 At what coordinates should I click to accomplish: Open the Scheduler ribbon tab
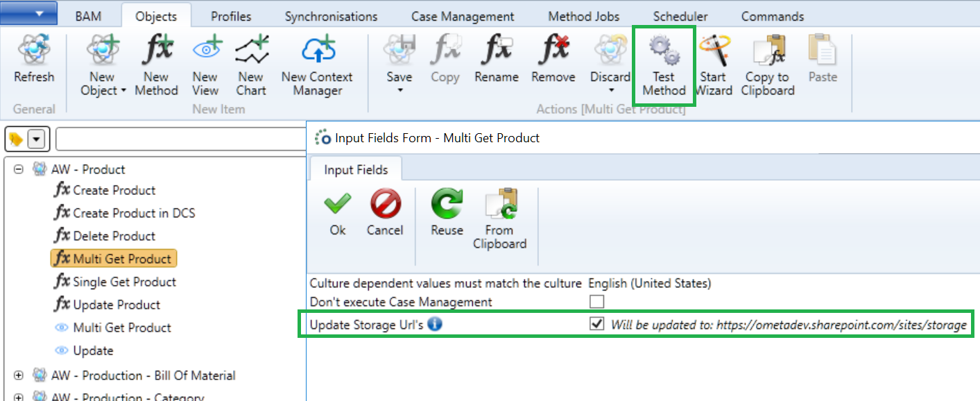680,16
